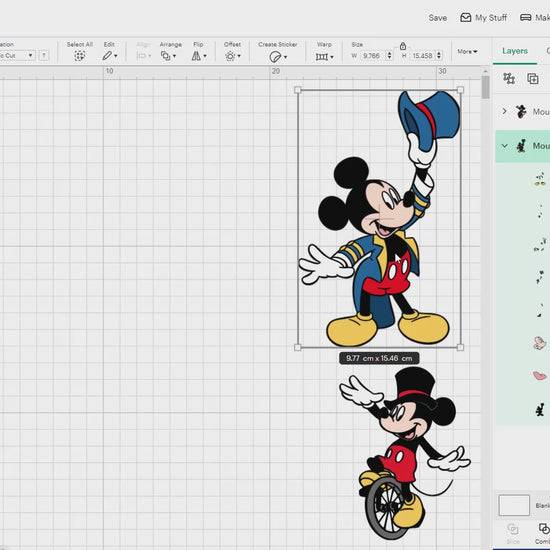
Task: Click the Slice tool icon
Action: tap(512, 529)
